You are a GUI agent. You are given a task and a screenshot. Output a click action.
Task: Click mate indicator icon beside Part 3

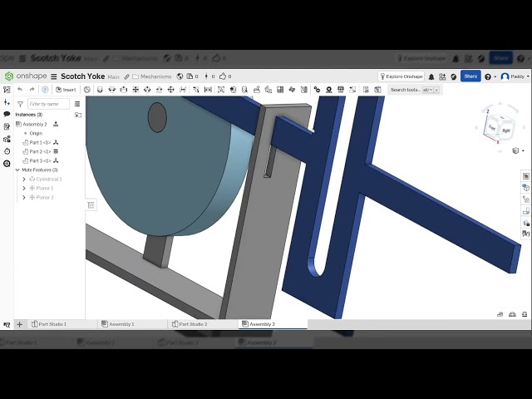tap(56, 160)
